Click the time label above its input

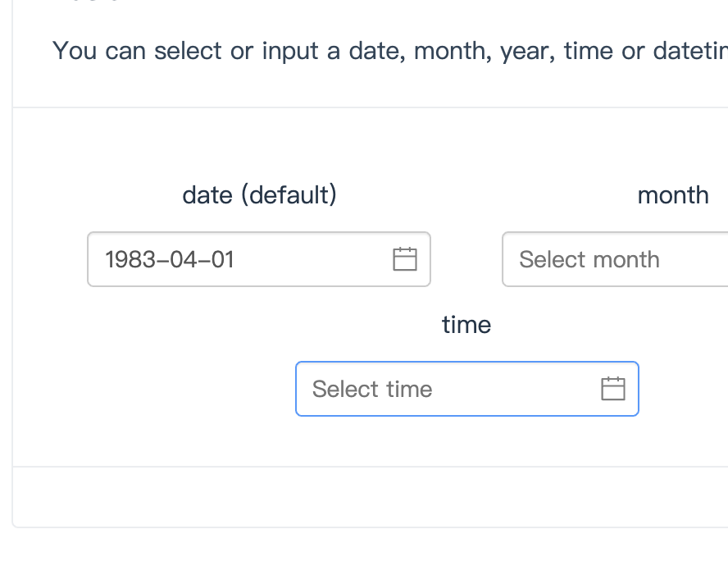pos(466,324)
